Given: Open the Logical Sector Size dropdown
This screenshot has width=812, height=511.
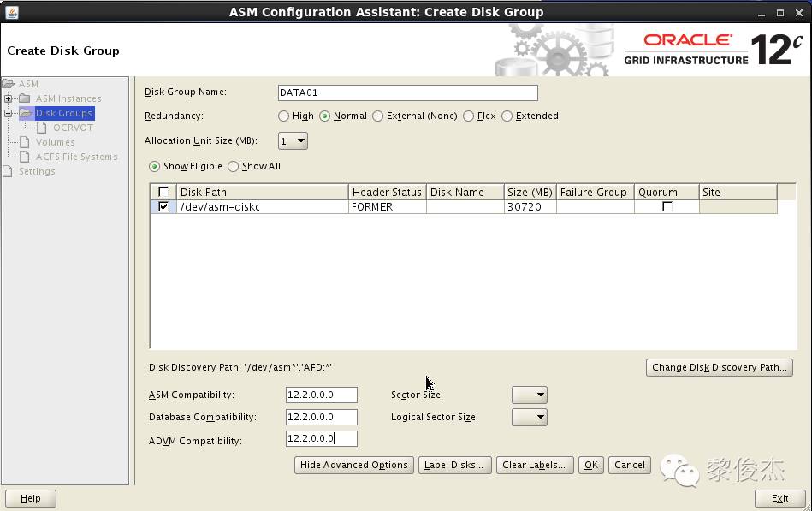Looking at the screenshot, I should pos(530,417).
